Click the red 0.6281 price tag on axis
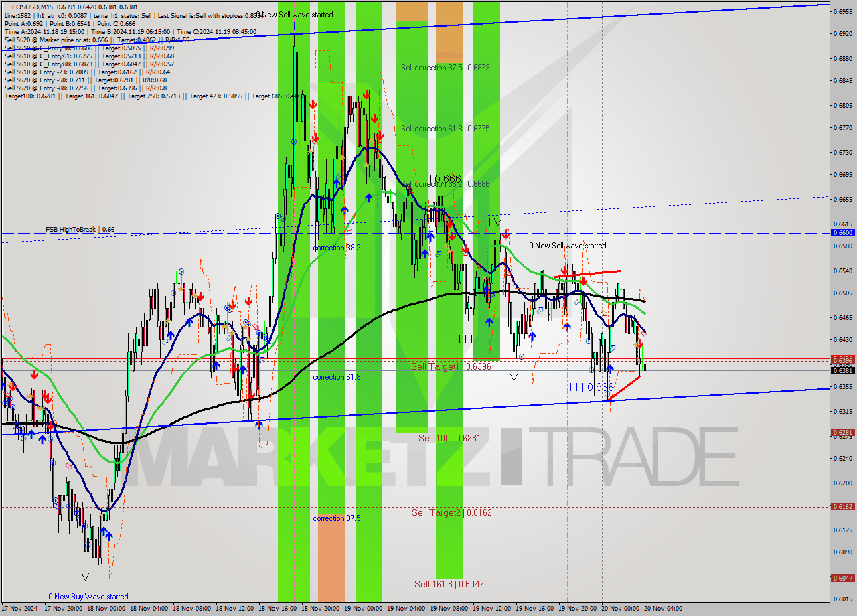This screenshot has height=616, width=857. (x=842, y=432)
